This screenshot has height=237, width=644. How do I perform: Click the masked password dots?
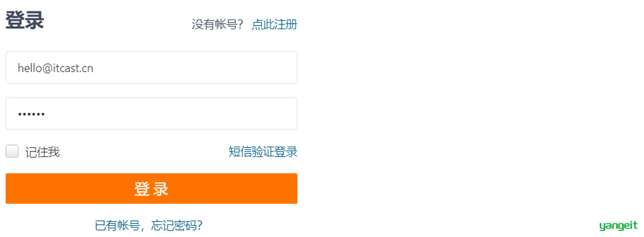pos(31,114)
